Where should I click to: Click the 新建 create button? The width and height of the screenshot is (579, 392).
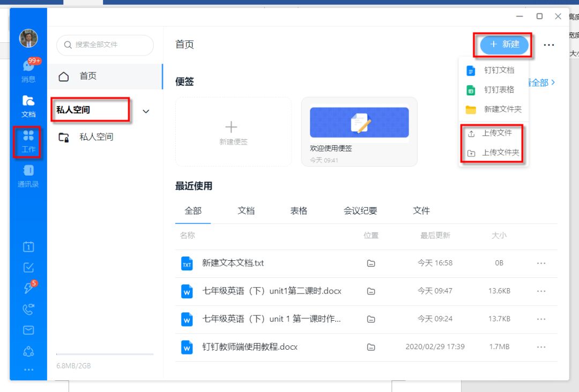[x=503, y=46]
